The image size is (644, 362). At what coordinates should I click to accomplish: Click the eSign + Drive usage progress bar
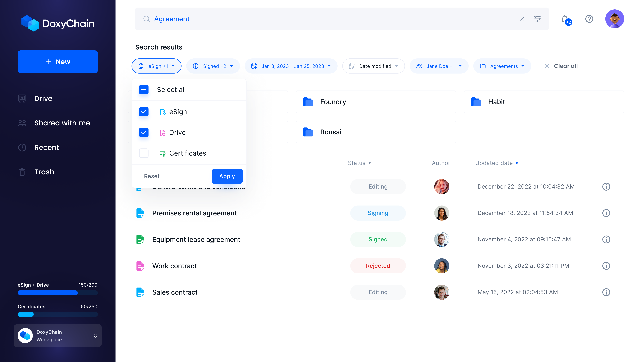(x=58, y=292)
